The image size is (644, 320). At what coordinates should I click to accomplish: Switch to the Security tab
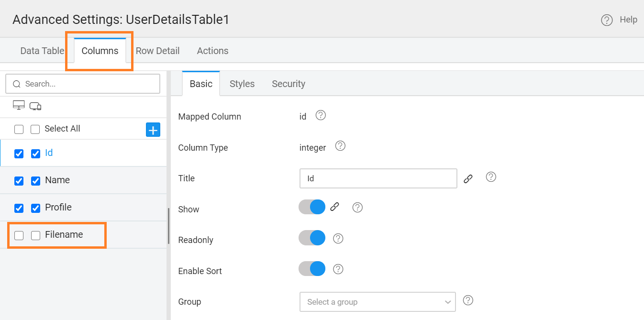pyautogui.click(x=288, y=84)
